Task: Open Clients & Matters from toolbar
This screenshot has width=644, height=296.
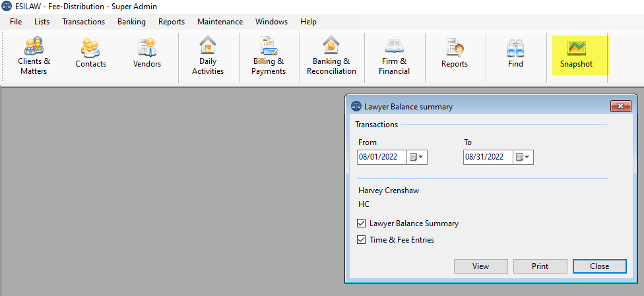Action: 34,56
